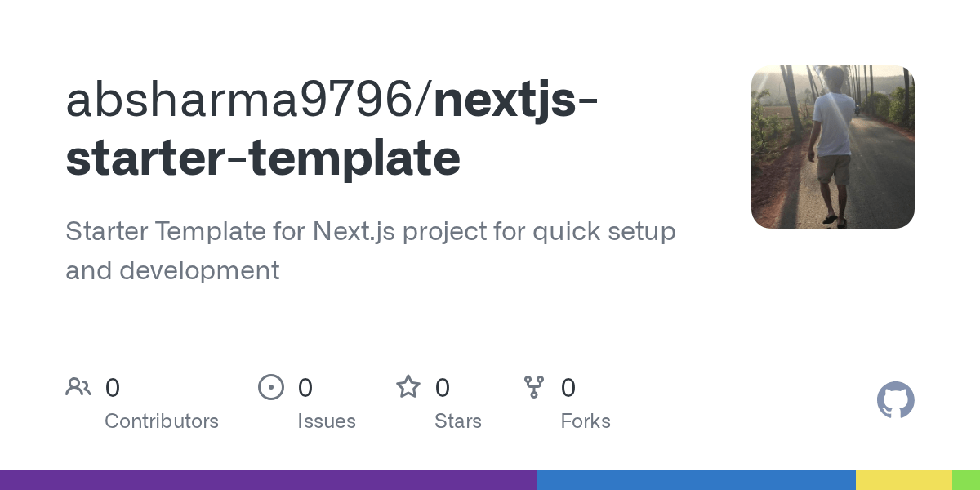Select the Issues label

[x=327, y=421]
